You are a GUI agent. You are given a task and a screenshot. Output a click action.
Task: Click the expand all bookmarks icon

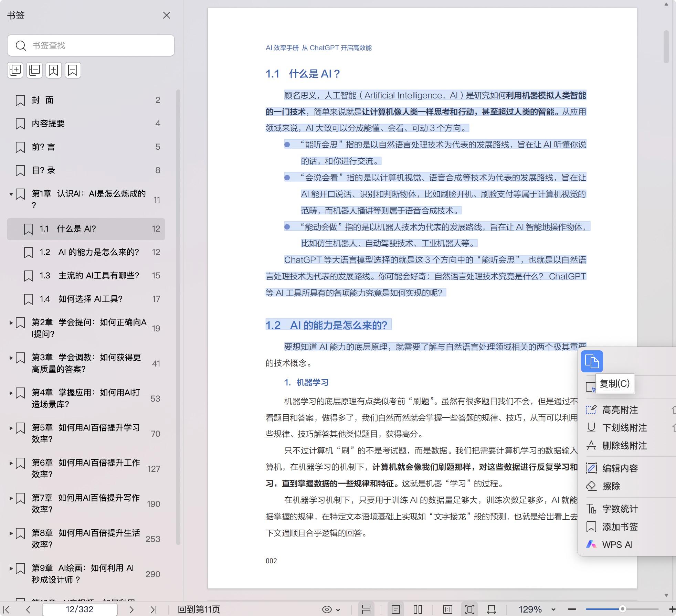15,70
